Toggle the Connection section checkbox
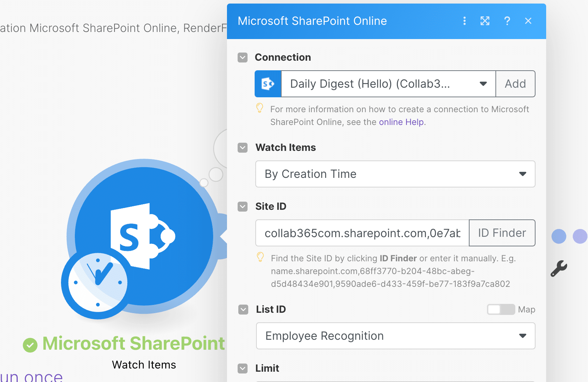The width and height of the screenshot is (588, 382). pyautogui.click(x=243, y=57)
